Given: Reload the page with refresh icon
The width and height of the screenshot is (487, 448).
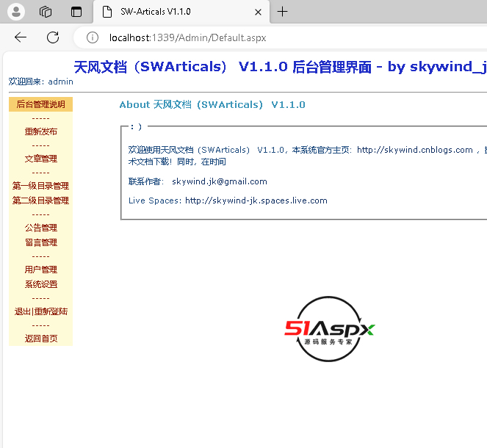Looking at the screenshot, I should (x=53, y=37).
